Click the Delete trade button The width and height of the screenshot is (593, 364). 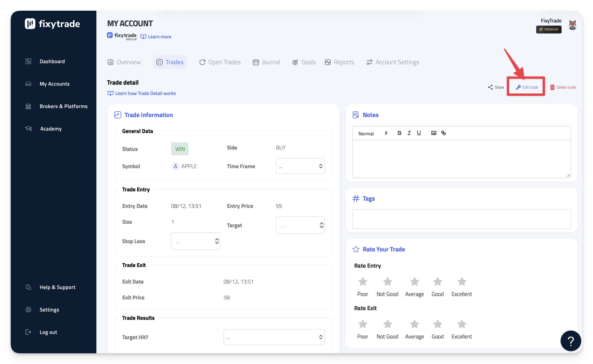tap(563, 87)
